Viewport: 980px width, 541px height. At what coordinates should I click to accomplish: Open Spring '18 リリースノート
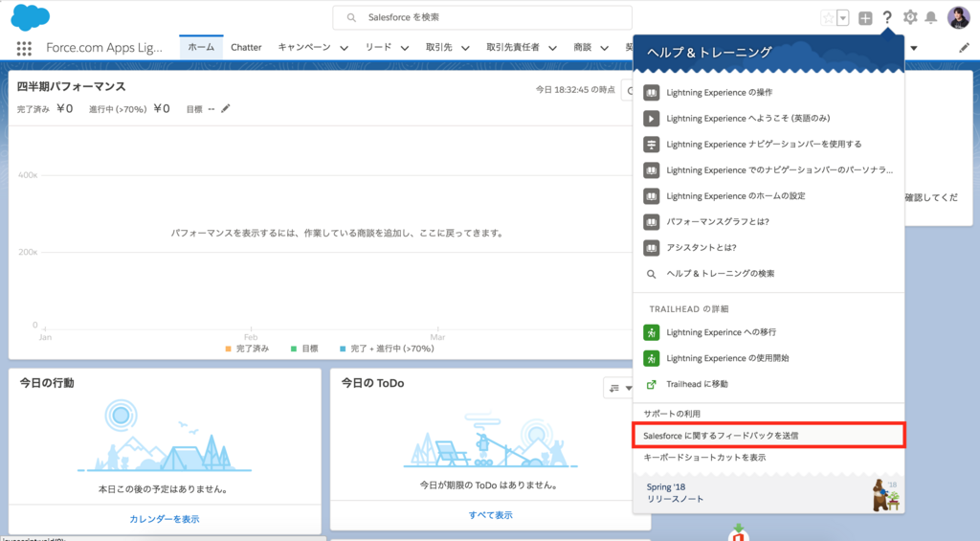675,493
